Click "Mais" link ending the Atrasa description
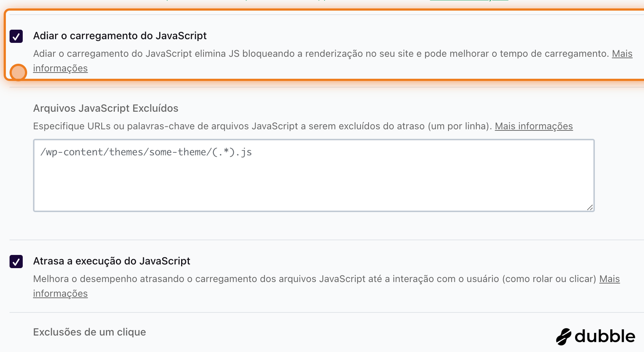The height and width of the screenshot is (352, 644). pos(610,279)
